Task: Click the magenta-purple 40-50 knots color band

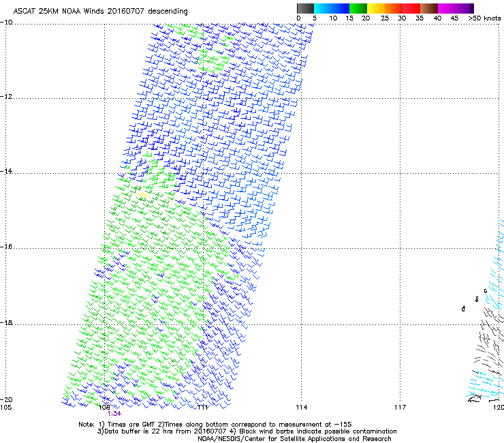Action: pos(456,8)
